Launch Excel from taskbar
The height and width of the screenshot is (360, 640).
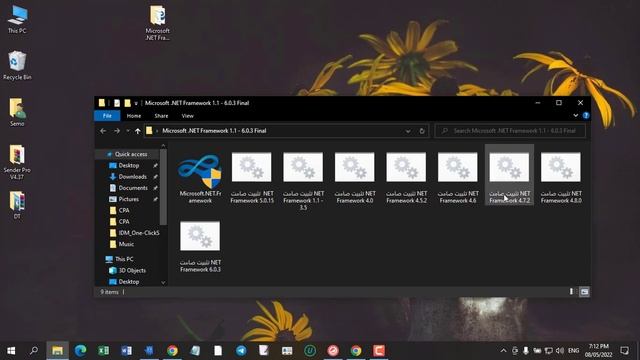point(103,351)
